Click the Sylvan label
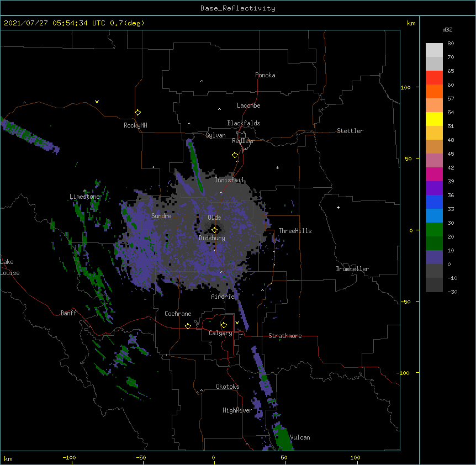 tap(215, 135)
